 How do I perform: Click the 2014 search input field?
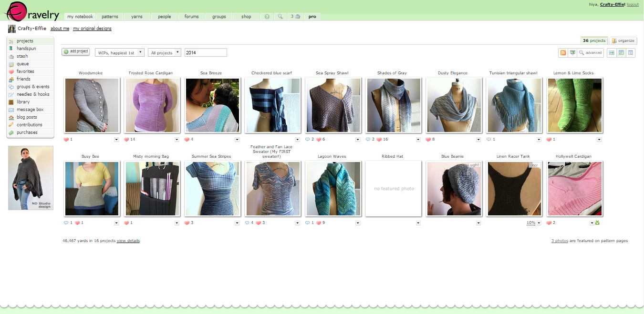205,53
